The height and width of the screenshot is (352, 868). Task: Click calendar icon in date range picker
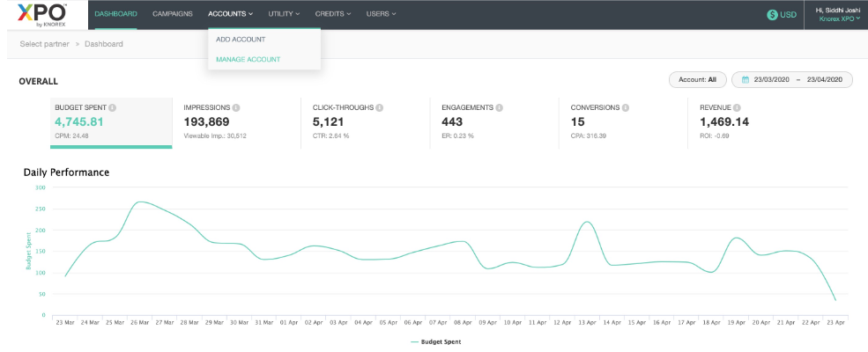(746, 80)
